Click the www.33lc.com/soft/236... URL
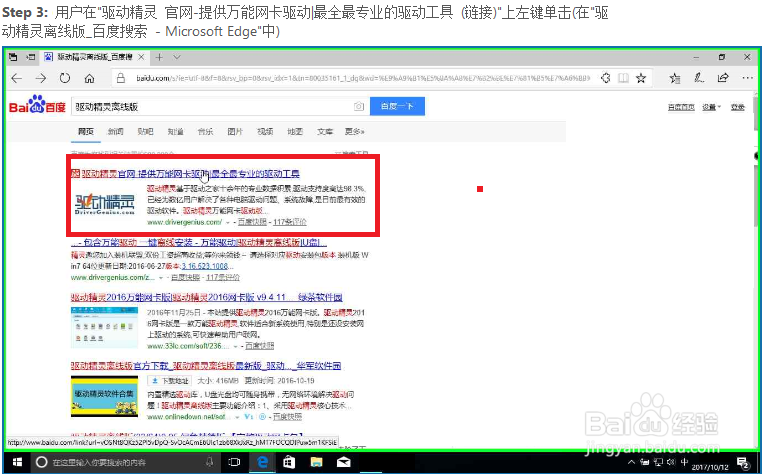 coord(187,346)
